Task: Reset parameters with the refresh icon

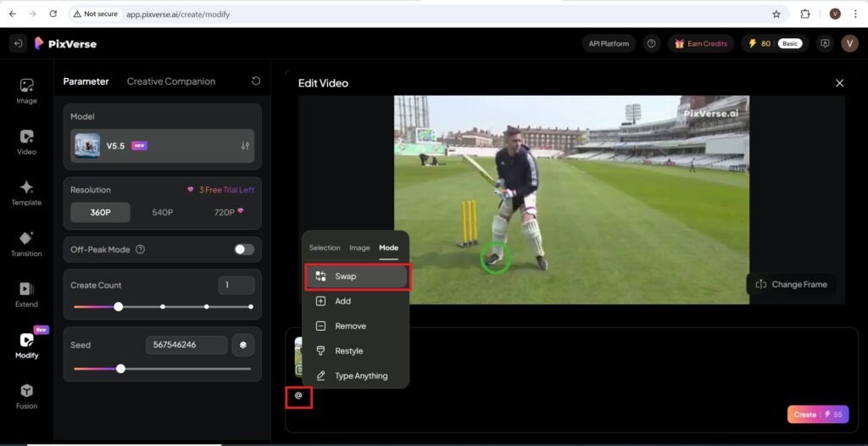Action: 256,81
